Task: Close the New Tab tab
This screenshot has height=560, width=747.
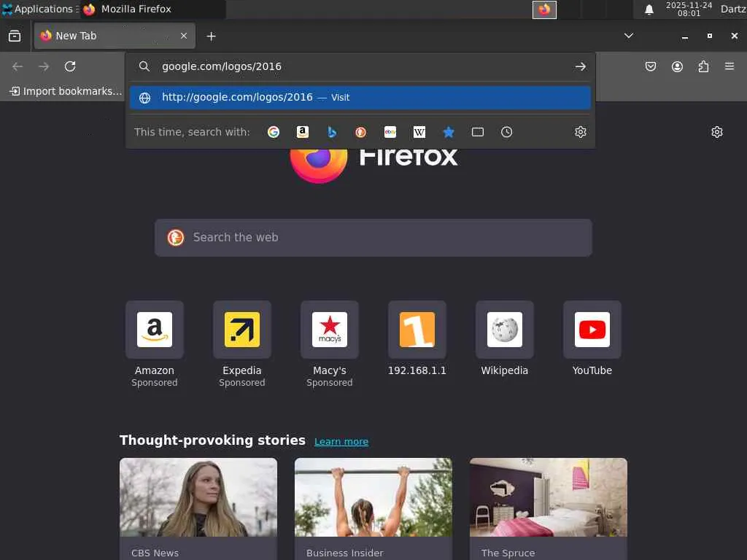Action: (x=184, y=36)
